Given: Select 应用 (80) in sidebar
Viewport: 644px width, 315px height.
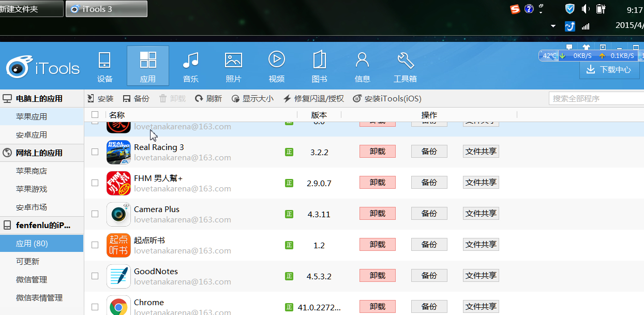Looking at the screenshot, I should 41,243.
